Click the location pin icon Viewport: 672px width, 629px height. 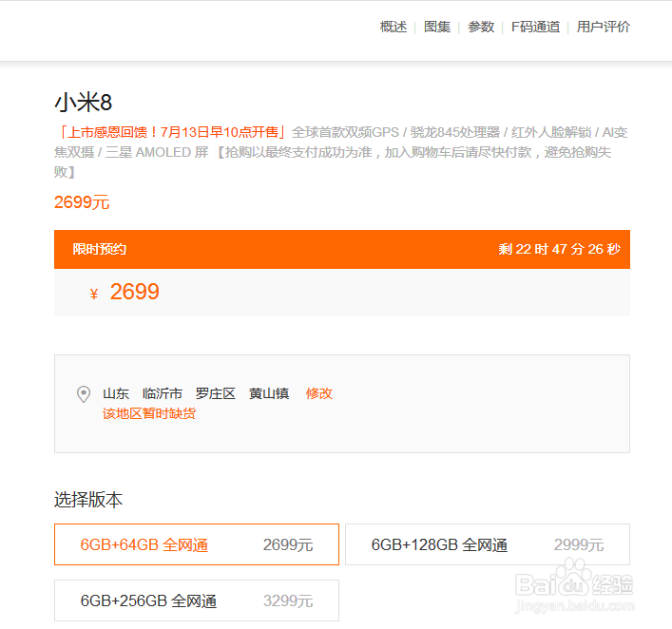point(83,394)
